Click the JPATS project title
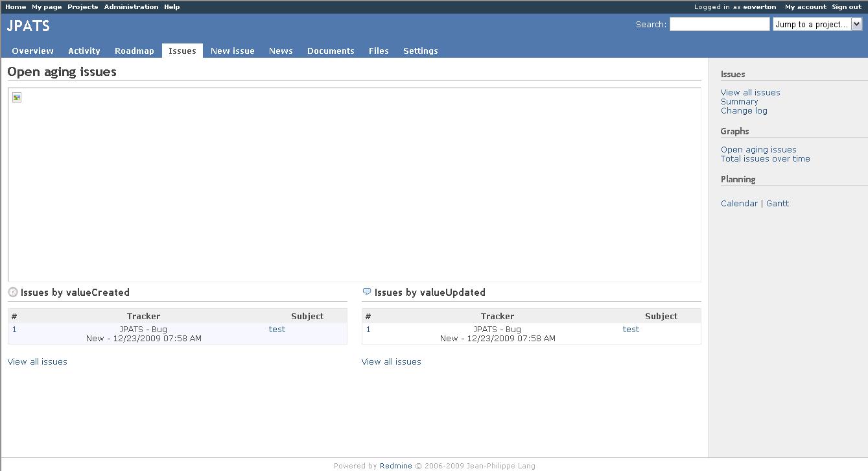 coord(29,26)
